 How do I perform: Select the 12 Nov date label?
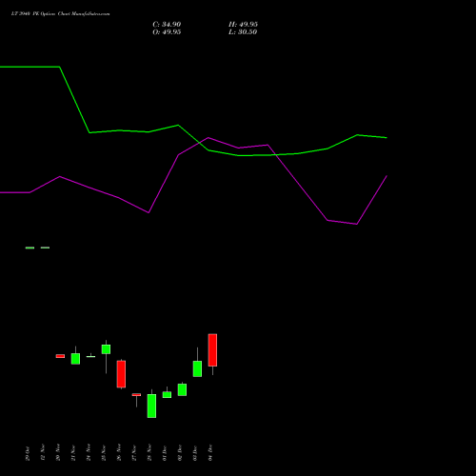coord(43,452)
